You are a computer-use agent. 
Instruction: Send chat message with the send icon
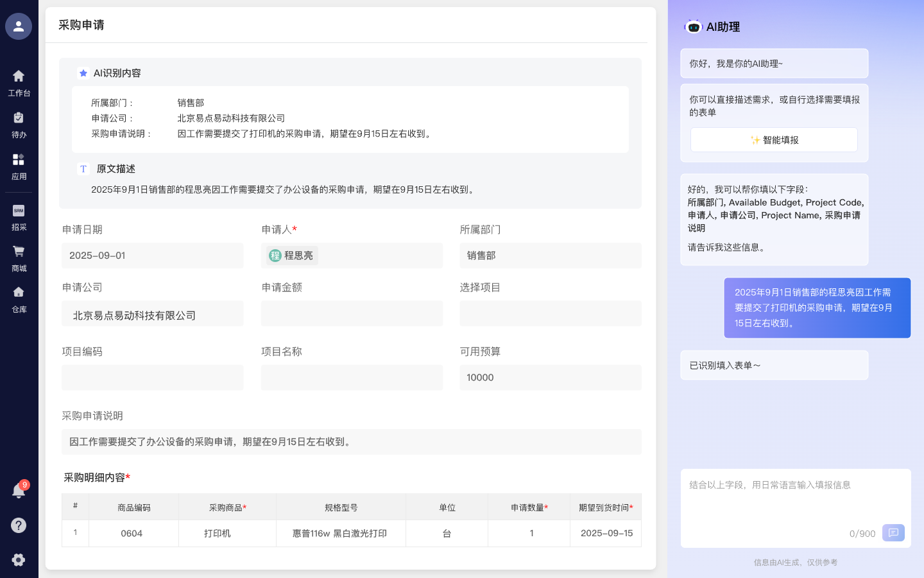click(x=893, y=532)
